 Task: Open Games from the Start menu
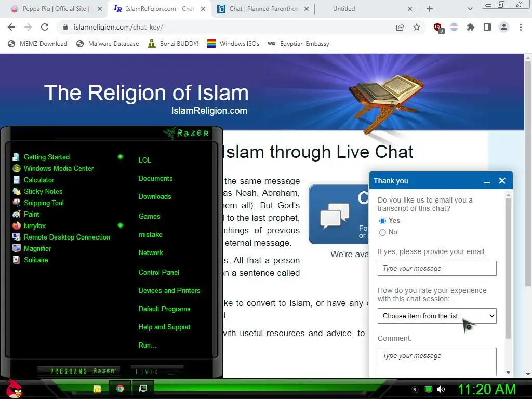(x=149, y=217)
